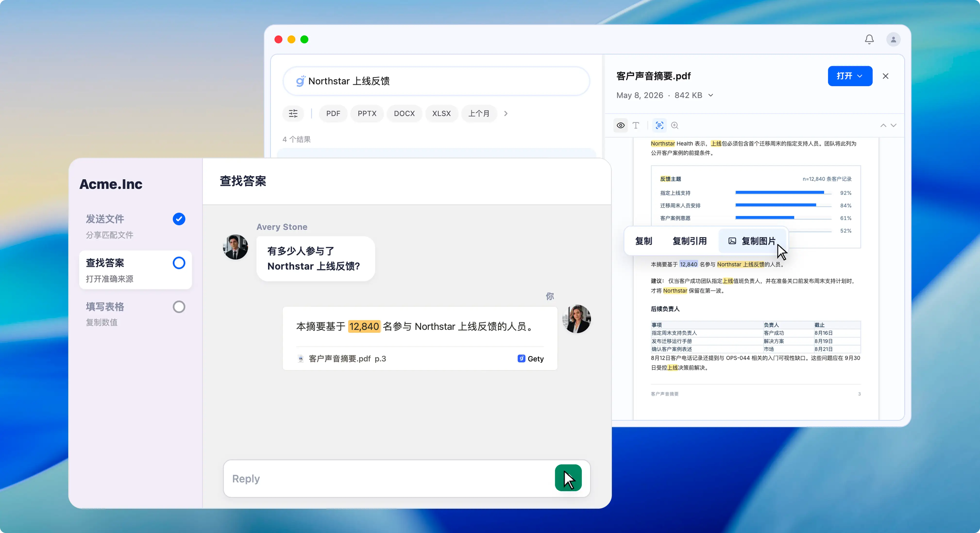
Task: Open the 填写表格 step in sidebar
Action: pyautogui.click(x=135, y=314)
